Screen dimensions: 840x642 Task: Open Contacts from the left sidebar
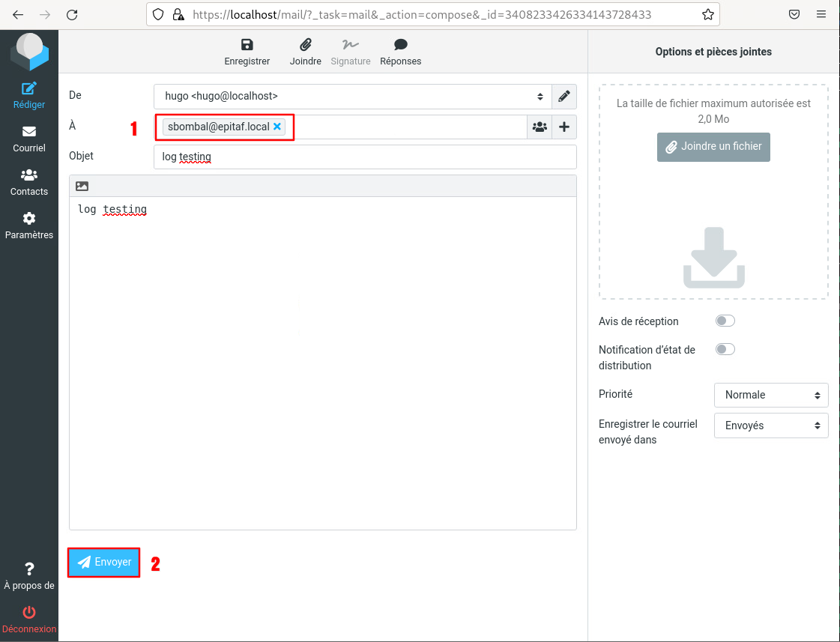click(29, 182)
